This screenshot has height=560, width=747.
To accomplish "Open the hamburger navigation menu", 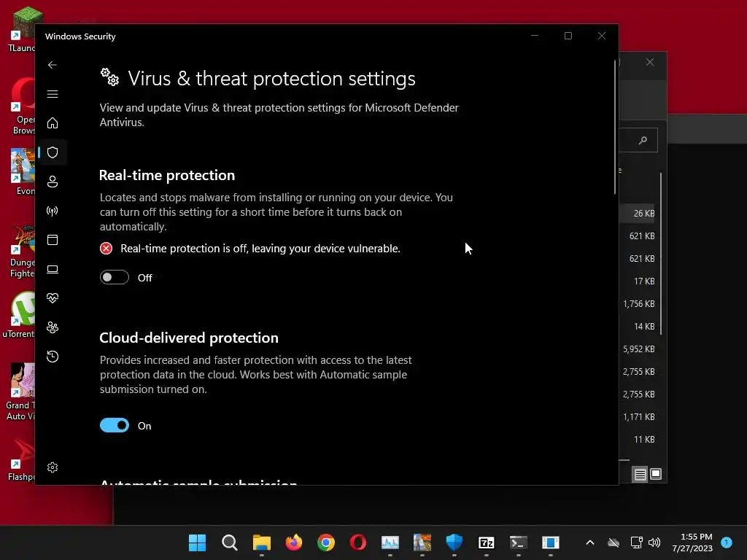I will (53, 94).
